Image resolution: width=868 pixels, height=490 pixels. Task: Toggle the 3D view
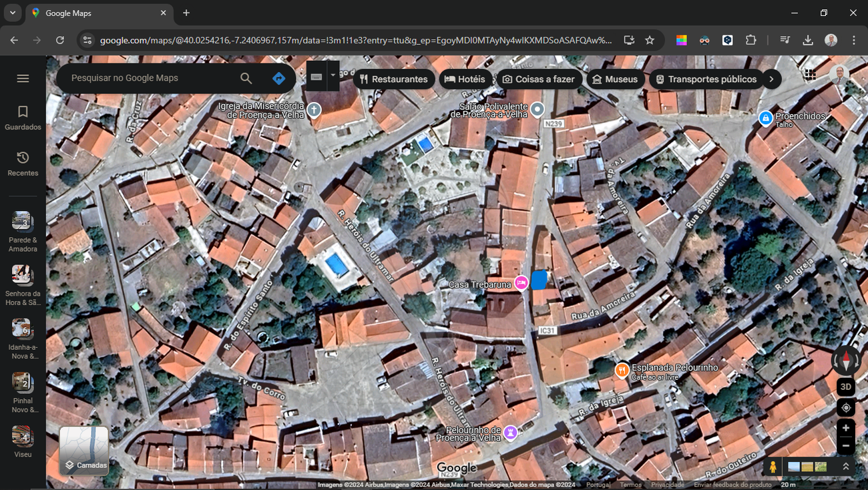tap(846, 387)
